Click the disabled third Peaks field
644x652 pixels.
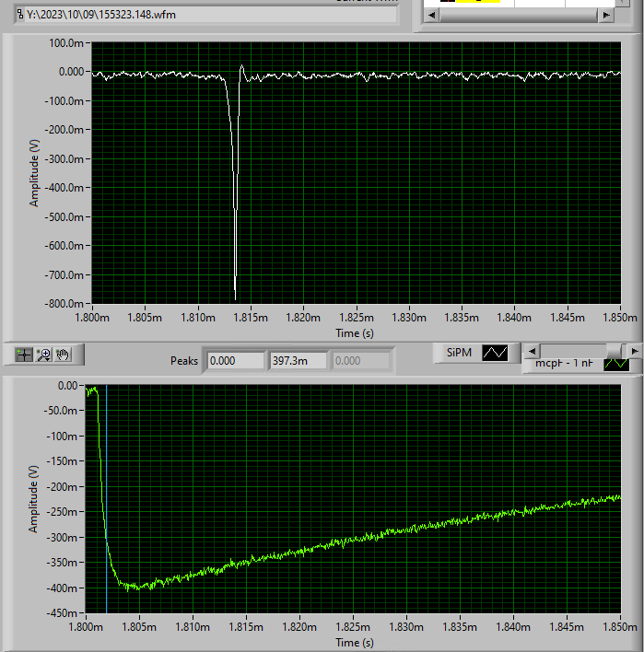coord(360,360)
